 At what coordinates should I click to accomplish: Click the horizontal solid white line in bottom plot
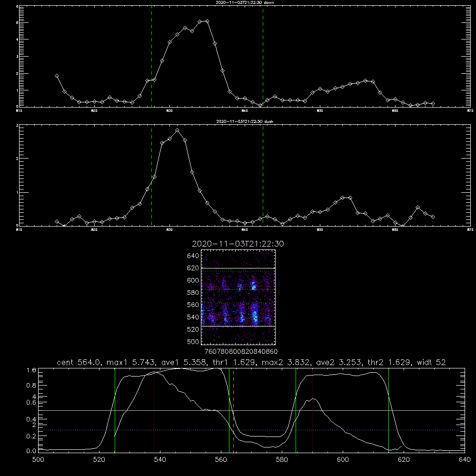tap(251, 410)
